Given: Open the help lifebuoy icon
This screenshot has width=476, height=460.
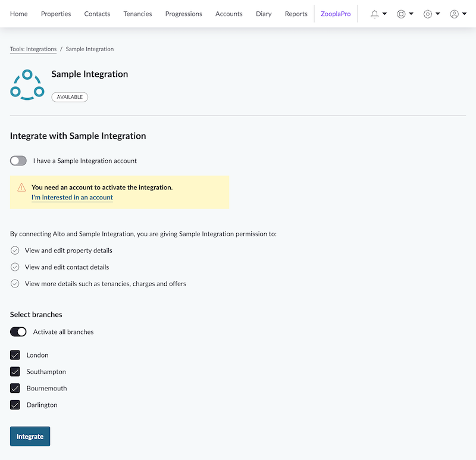Looking at the screenshot, I should (x=401, y=14).
